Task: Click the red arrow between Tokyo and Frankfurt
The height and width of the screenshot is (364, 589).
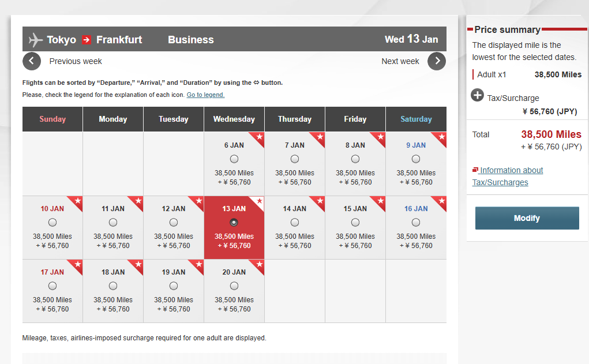Action: [87, 40]
